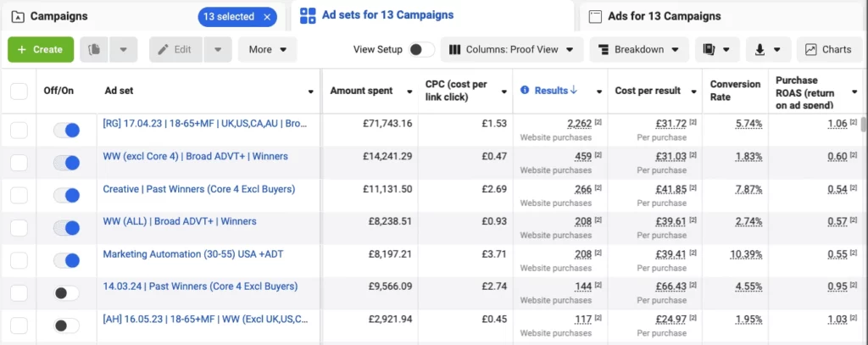Expand the More dropdown menu
Viewport: 868px width, 345px height.
(268, 50)
